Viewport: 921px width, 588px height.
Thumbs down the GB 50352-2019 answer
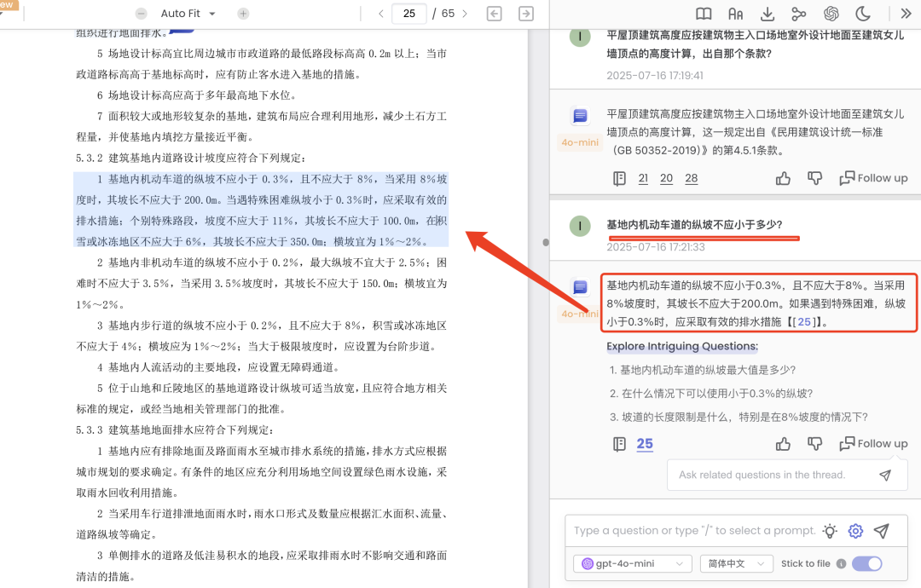pos(814,178)
